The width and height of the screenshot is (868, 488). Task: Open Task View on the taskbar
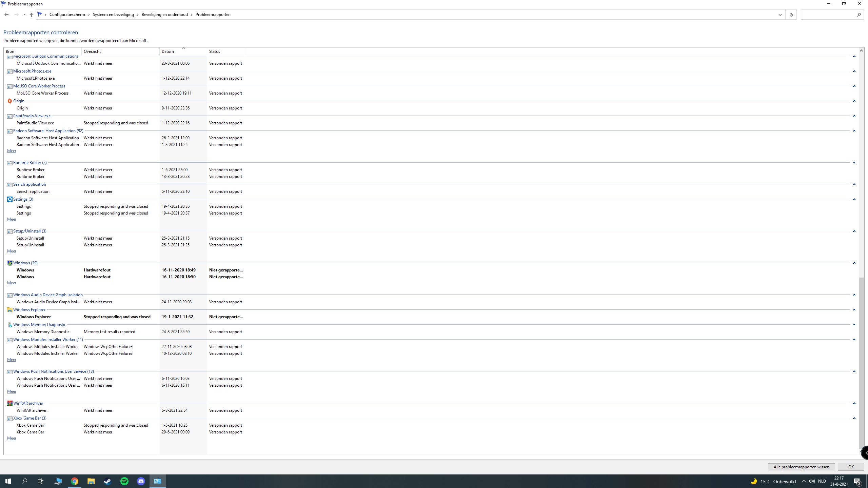click(41, 481)
